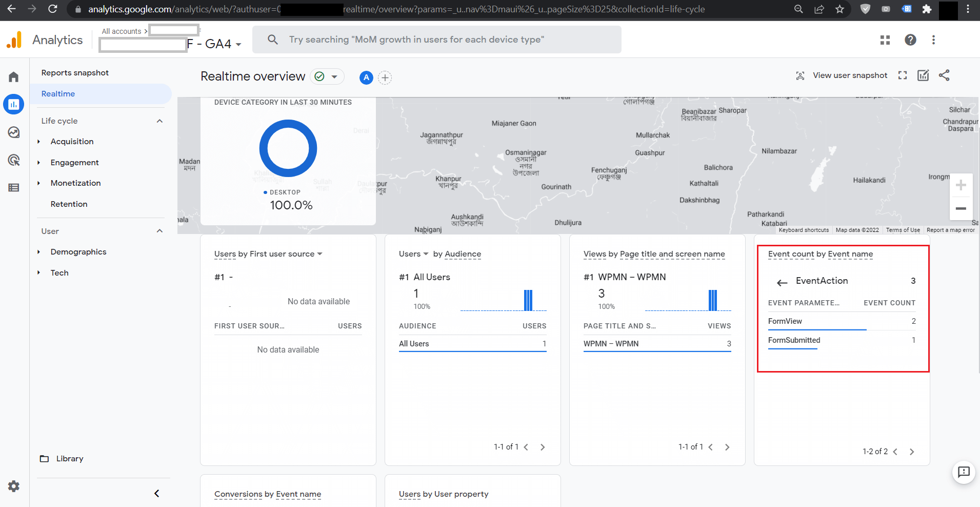Enter fullscreen mode for realtime overview
This screenshot has height=507, width=980.
coord(903,75)
